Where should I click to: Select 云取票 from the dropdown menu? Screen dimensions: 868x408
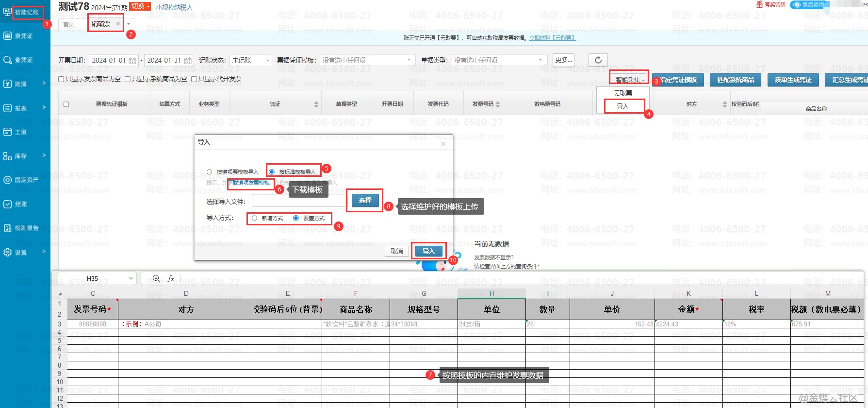[622, 93]
